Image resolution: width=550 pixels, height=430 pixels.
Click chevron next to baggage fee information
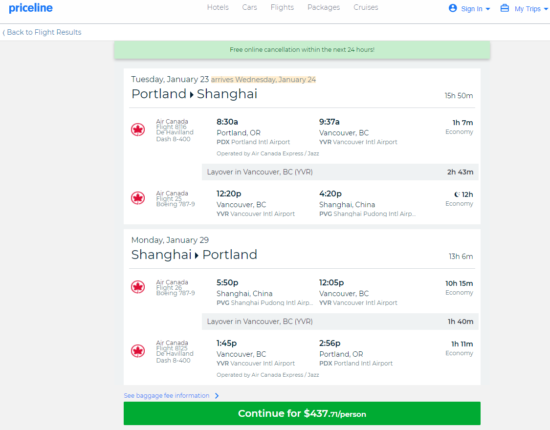click(216, 396)
